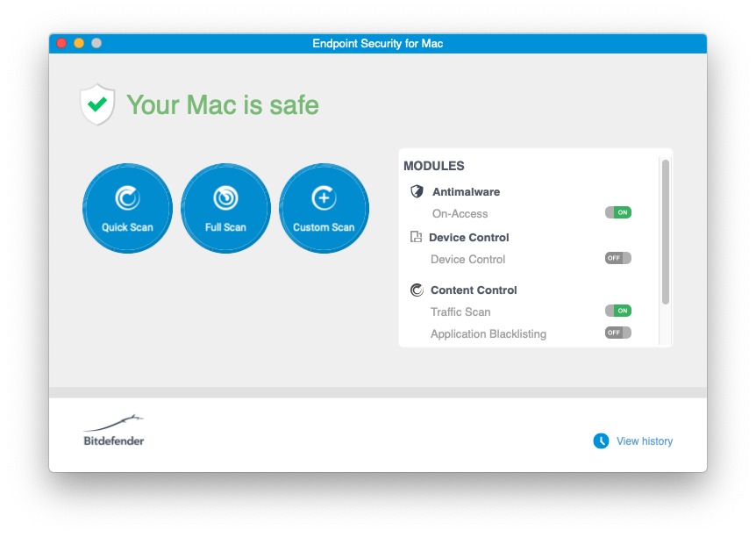The height and width of the screenshot is (537, 756).
Task: Open the Custom Scan option
Action: click(x=324, y=208)
